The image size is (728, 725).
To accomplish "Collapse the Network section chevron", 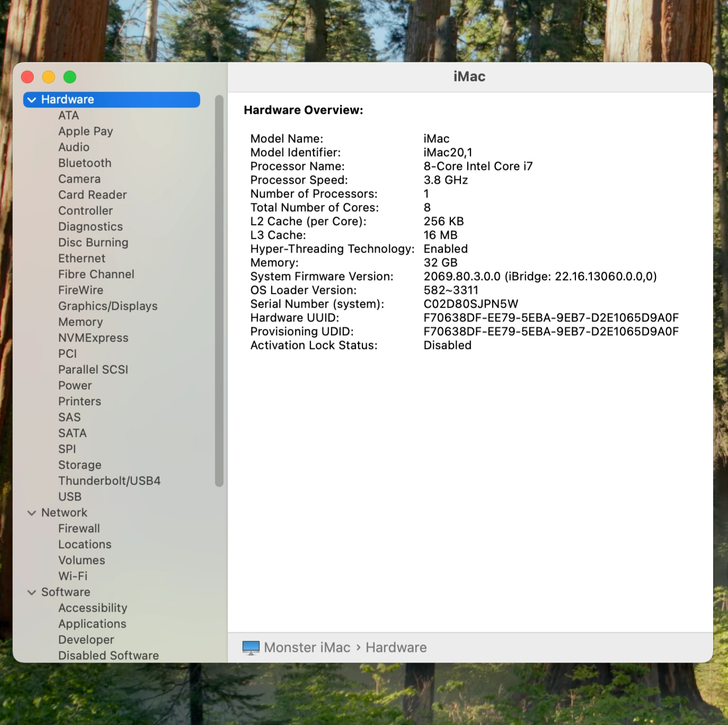I will tap(32, 513).
